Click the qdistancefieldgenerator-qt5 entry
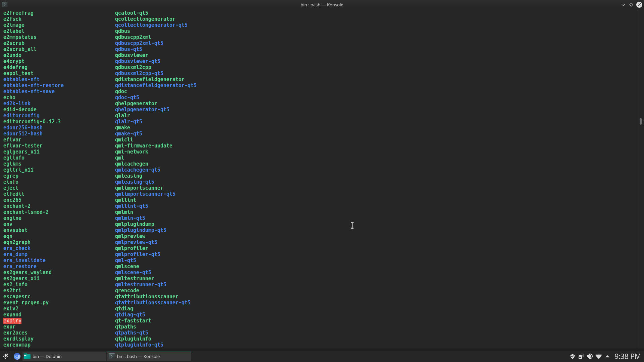Image resolution: width=644 pixels, height=362 pixels. coord(156,85)
